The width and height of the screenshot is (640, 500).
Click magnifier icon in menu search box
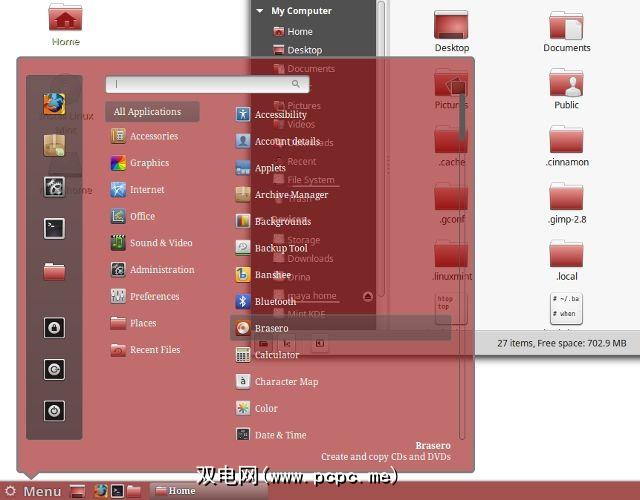296,84
